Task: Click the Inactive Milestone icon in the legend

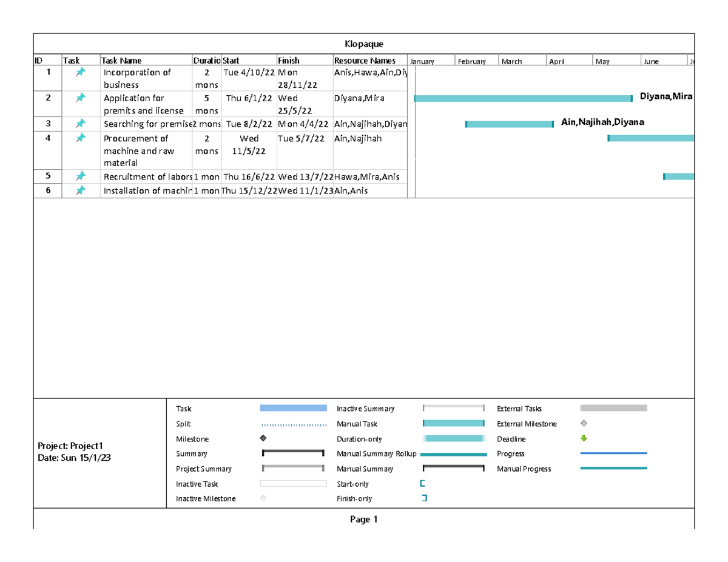Action: click(x=263, y=498)
